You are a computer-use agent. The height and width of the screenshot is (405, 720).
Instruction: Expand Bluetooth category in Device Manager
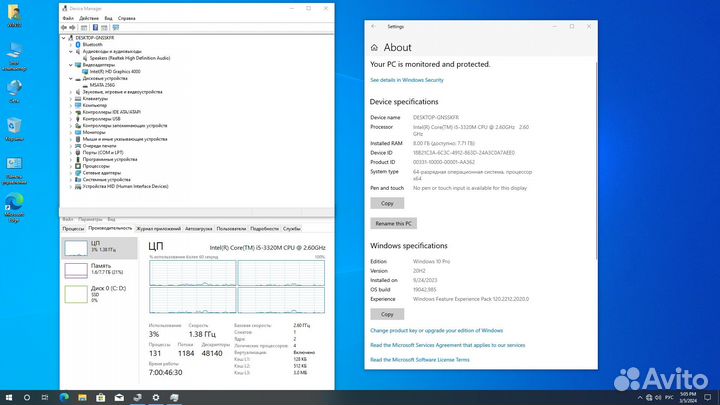pos(71,45)
